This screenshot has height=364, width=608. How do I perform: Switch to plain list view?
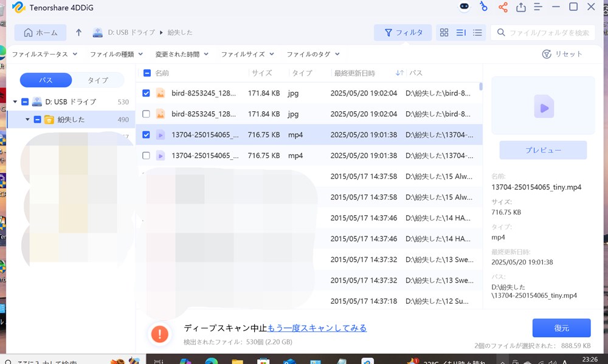point(477,33)
